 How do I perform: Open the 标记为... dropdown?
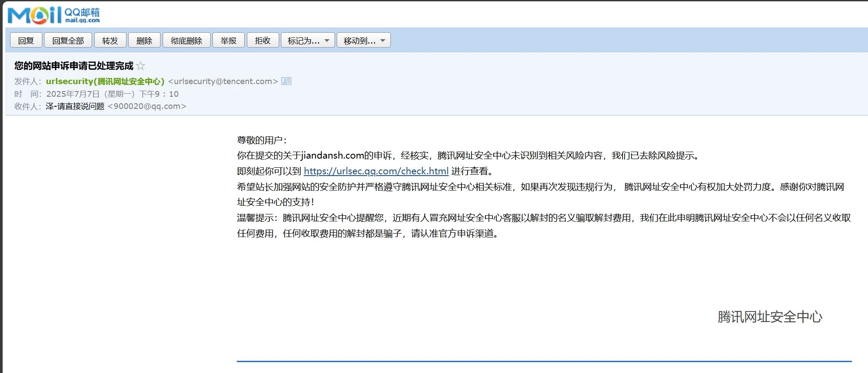308,40
